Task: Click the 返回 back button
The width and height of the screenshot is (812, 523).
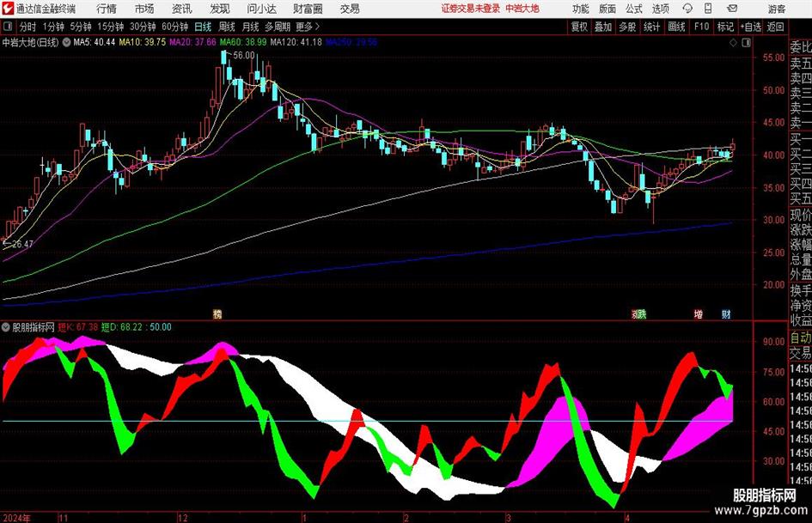Action: [775, 27]
